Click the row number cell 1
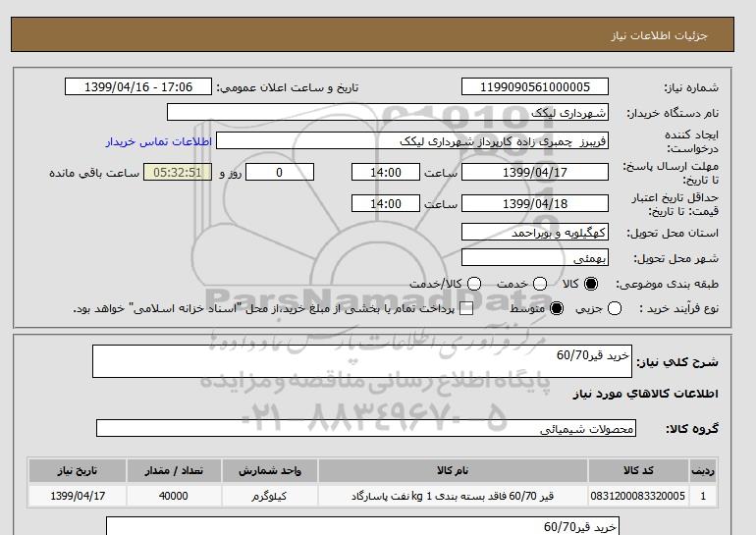 tap(703, 496)
